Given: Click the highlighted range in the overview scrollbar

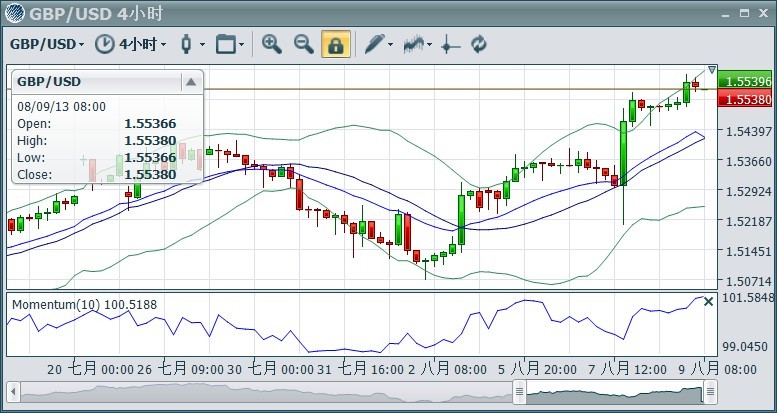Looking at the screenshot, I should [x=614, y=393].
